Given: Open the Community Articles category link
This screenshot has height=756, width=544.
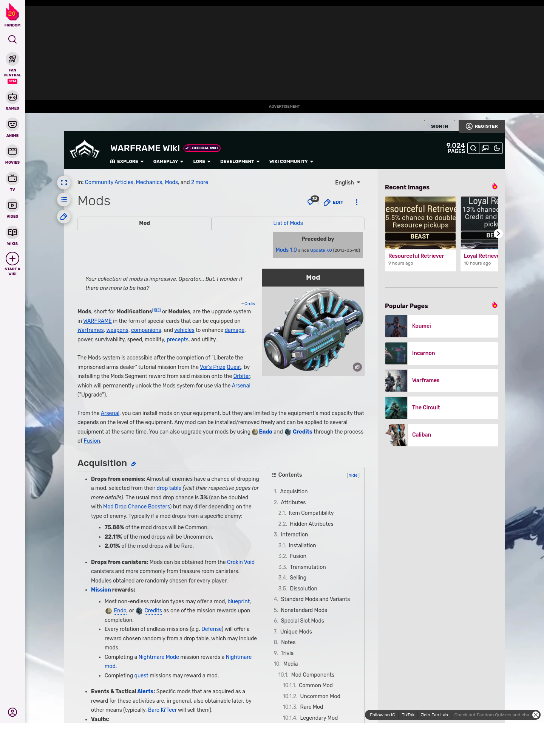Looking at the screenshot, I should coord(109,182).
